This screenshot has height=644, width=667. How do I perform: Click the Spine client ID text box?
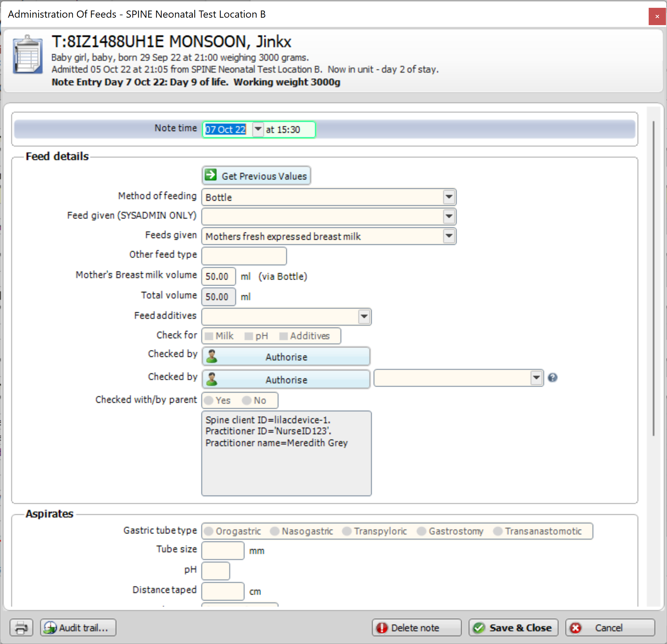tap(286, 453)
